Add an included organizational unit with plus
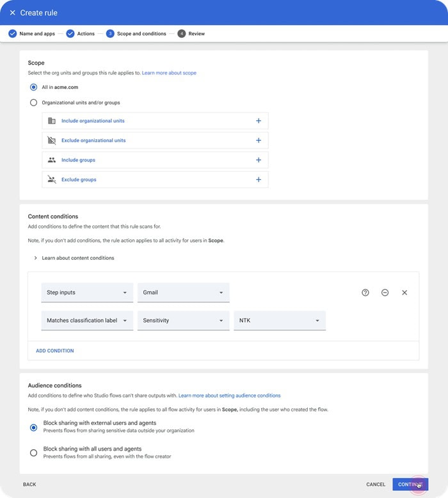 point(259,121)
